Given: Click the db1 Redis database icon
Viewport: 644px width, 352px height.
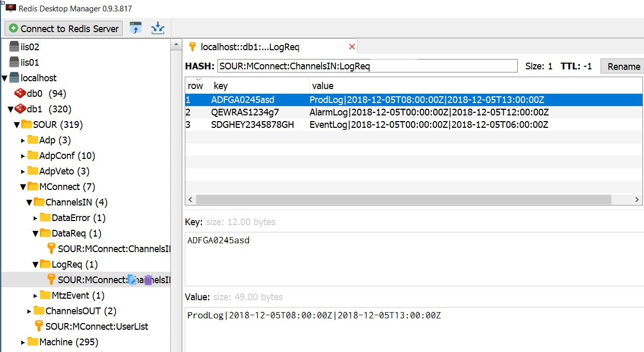Looking at the screenshot, I should pos(20,109).
